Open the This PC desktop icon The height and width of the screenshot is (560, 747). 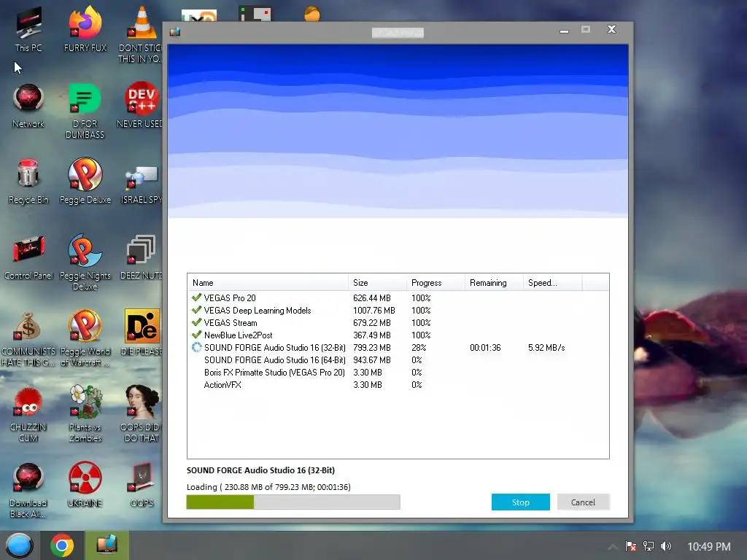[28, 30]
